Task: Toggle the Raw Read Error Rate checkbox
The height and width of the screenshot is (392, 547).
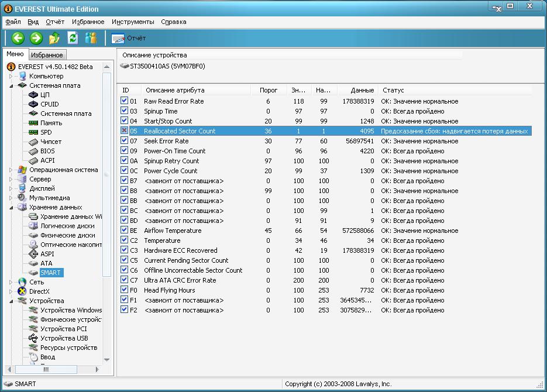Action: pos(124,101)
